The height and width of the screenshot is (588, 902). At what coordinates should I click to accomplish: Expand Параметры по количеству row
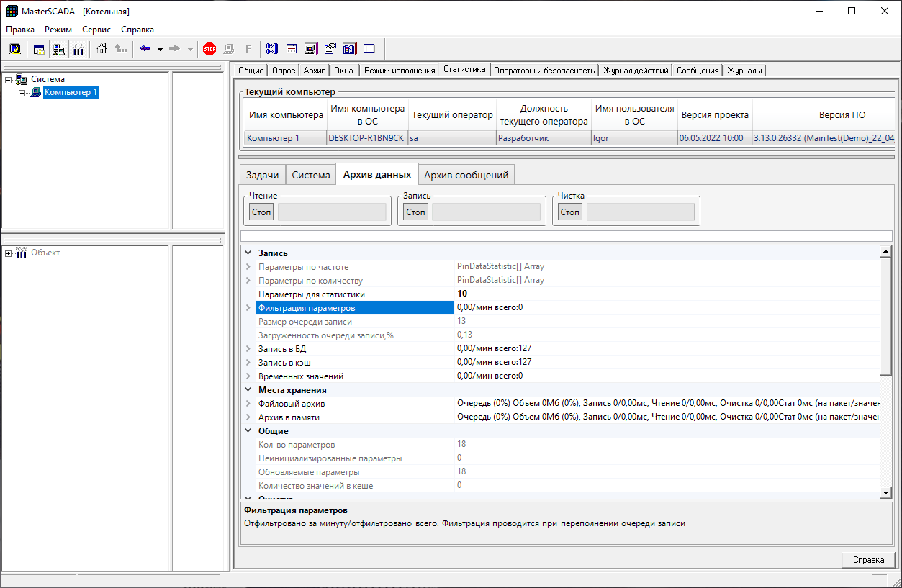248,281
